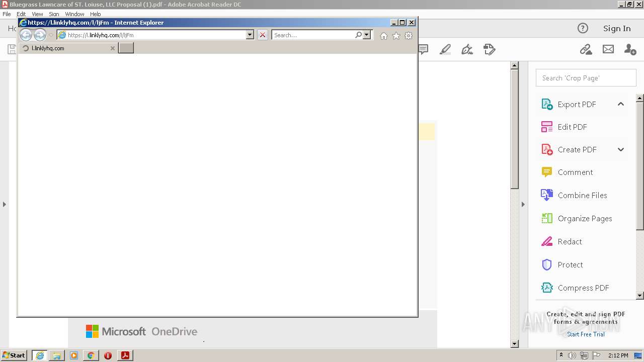Collapse the right tools pane arrow
The width and height of the screenshot is (644, 362).
tap(523, 204)
